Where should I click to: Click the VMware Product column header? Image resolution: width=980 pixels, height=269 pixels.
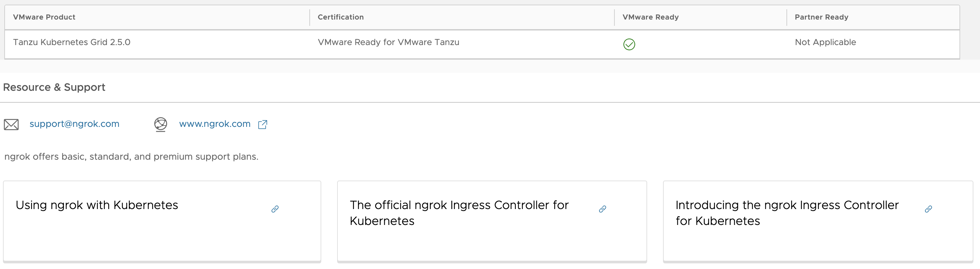pos(44,17)
